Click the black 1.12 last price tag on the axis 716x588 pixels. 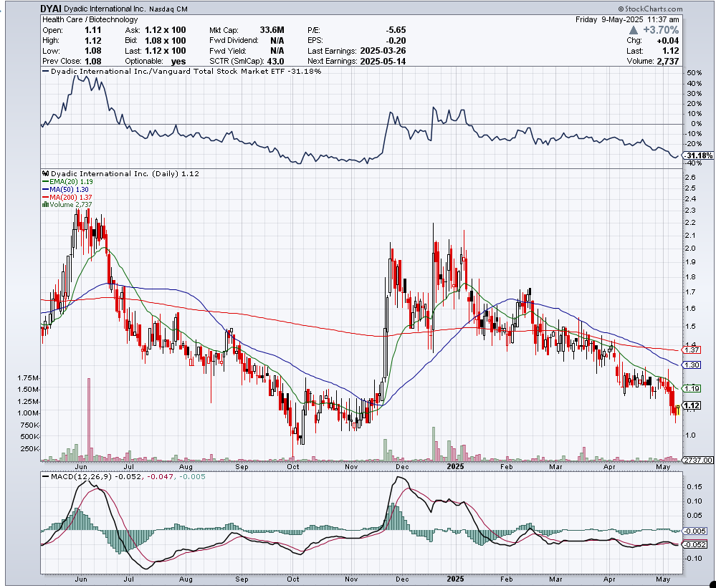tap(692, 405)
